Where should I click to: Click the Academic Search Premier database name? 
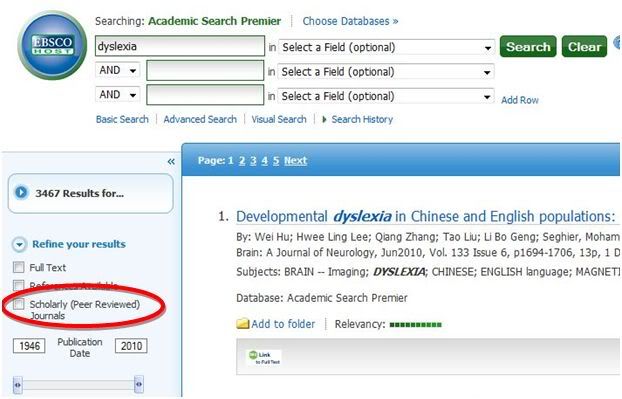215,21
